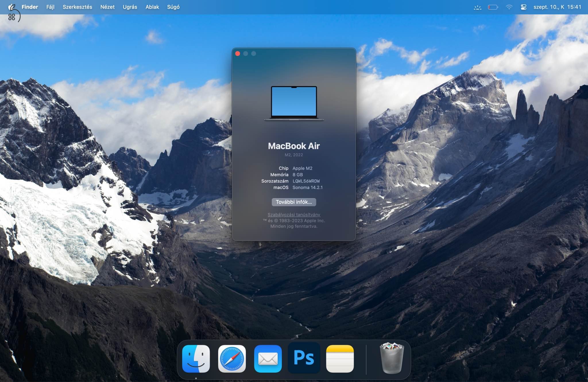Close the About This Mac window
588x382 pixels.
(237, 54)
